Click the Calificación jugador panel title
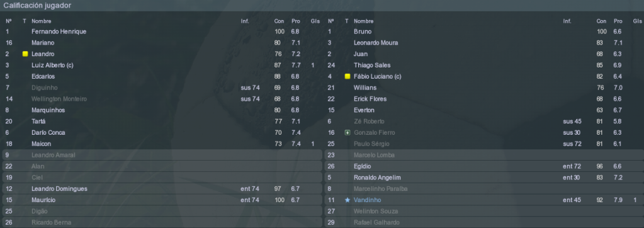 [x=37, y=5]
